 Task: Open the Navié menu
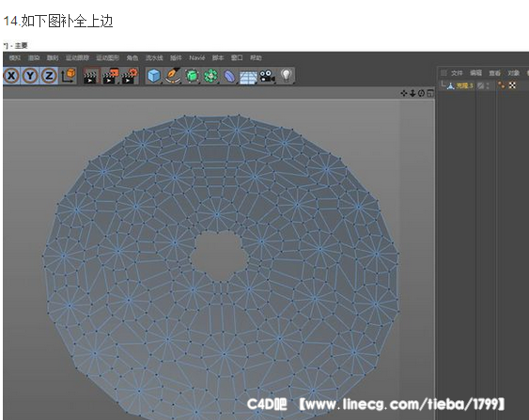[x=197, y=58]
